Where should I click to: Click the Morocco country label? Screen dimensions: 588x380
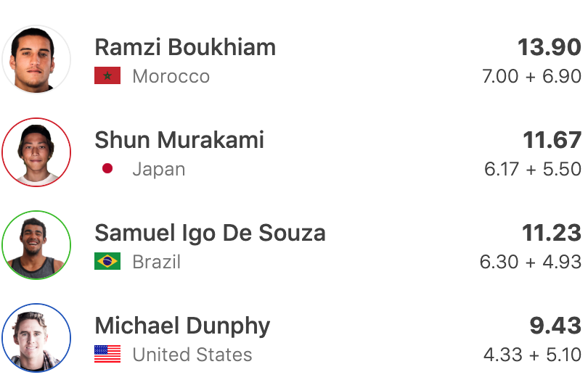(171, 76)
